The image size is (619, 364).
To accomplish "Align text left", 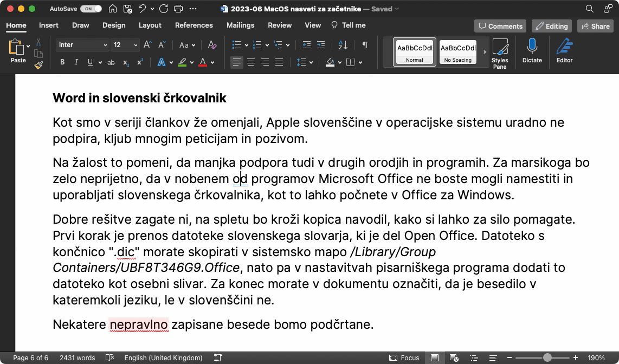I will (237, 62).
